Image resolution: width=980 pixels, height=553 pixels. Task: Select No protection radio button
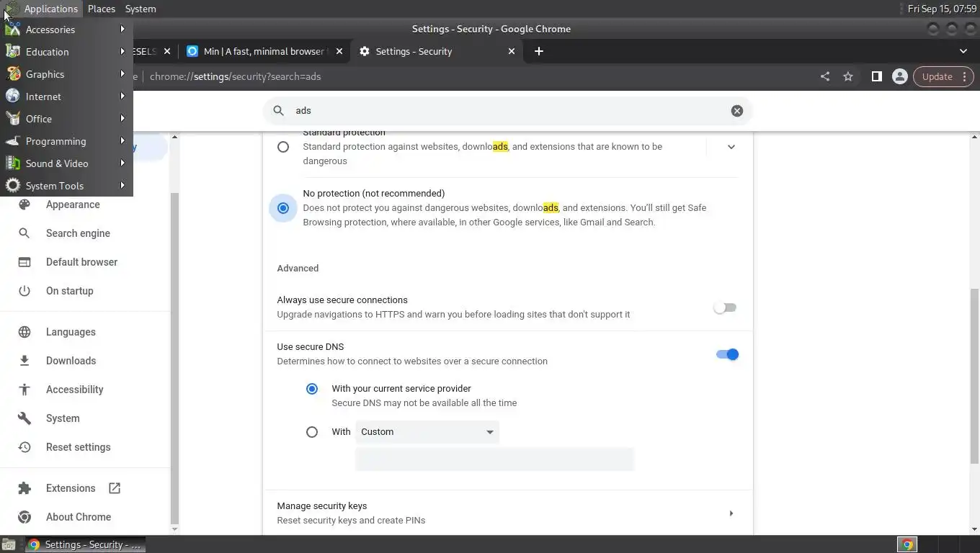point(283,208)
